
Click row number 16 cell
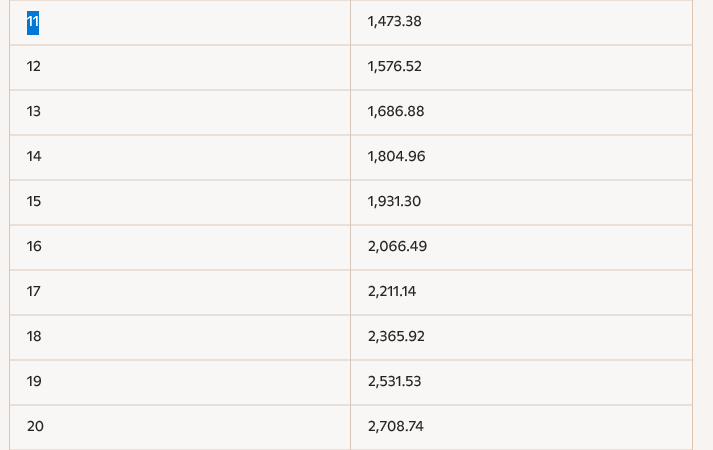(34, 246)
